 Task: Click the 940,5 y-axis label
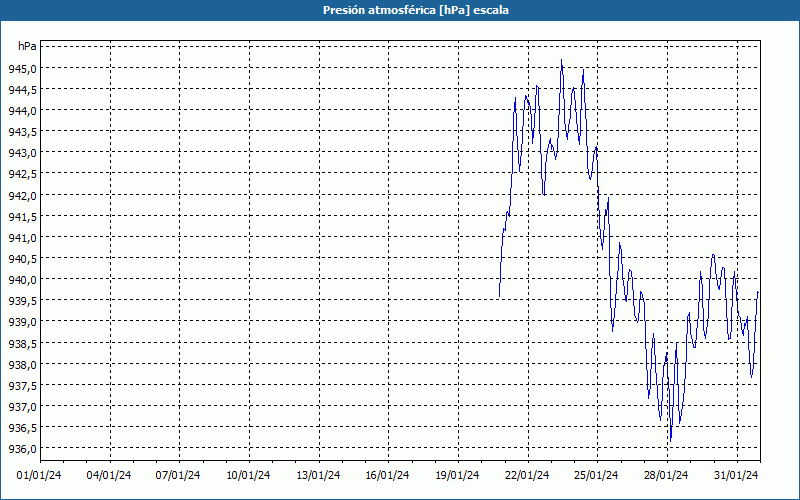click(22, 258)
